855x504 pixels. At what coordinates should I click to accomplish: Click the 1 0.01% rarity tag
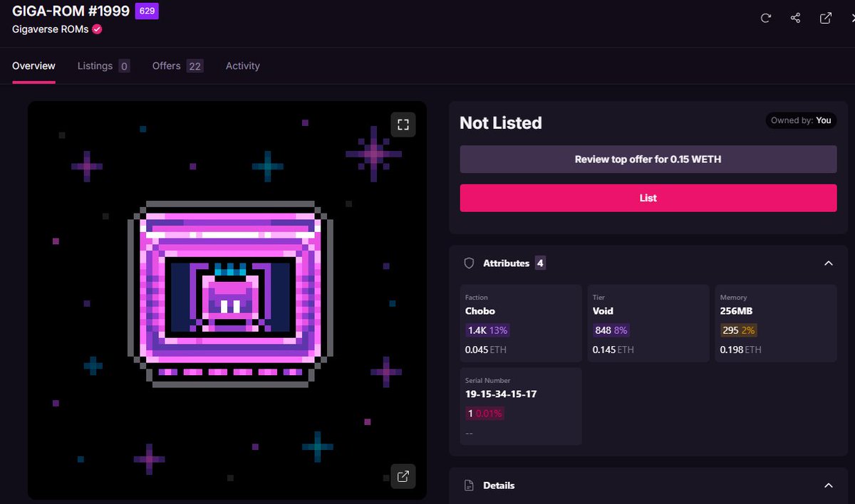coord(484,414)
